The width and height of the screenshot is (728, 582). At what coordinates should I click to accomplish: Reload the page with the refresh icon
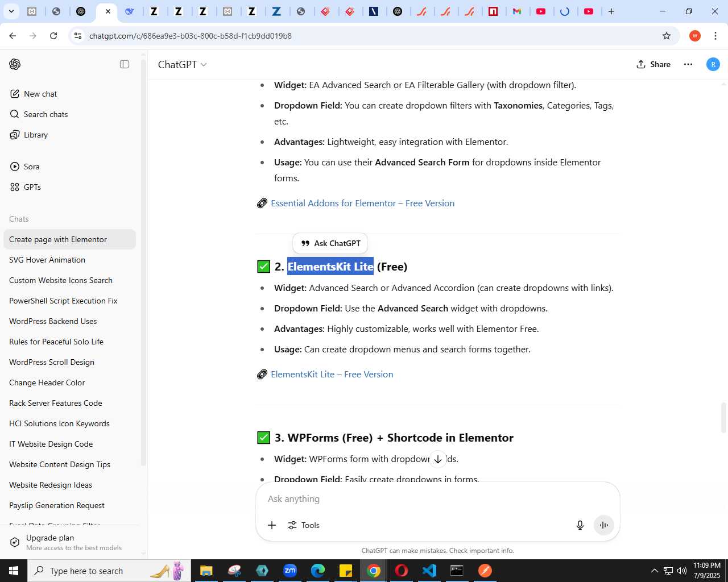pos(53,36)
